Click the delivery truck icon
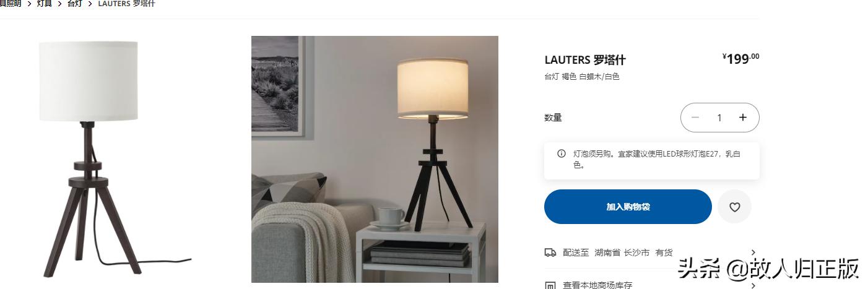This screenshot has width=868, height=289. point(550,252)
